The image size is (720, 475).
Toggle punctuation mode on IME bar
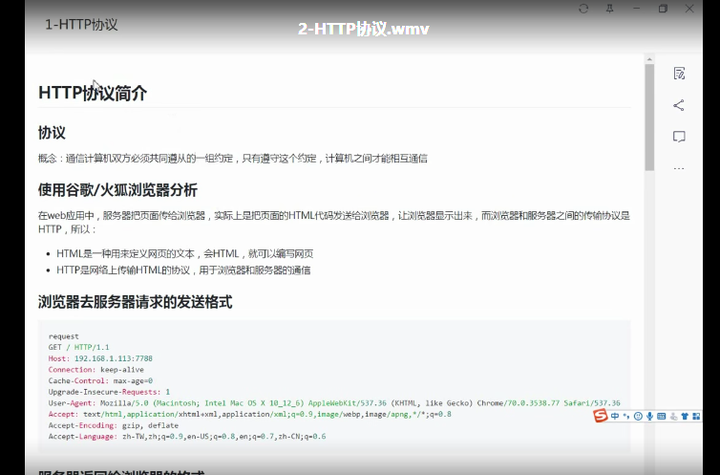pyautogui.click(x=626, y=417)
